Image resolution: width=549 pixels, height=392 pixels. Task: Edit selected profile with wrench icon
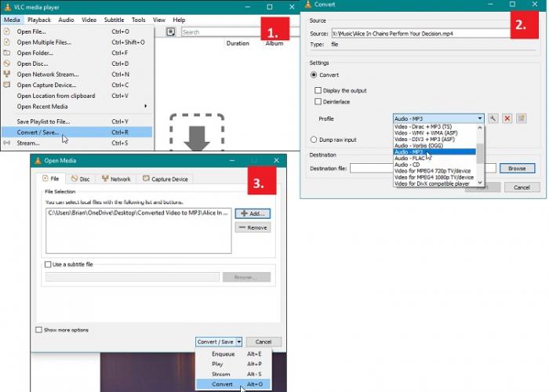(x=493, y=118)
